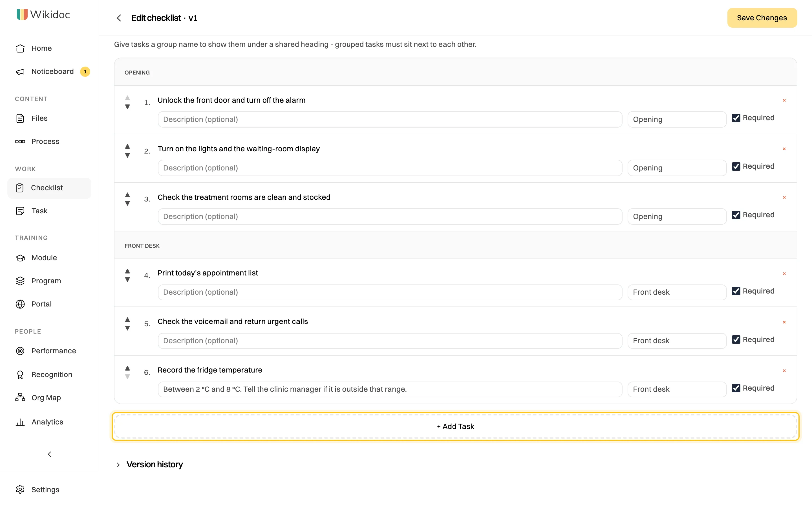Remove the 'Turn on the lights' task

pos(784,149)
